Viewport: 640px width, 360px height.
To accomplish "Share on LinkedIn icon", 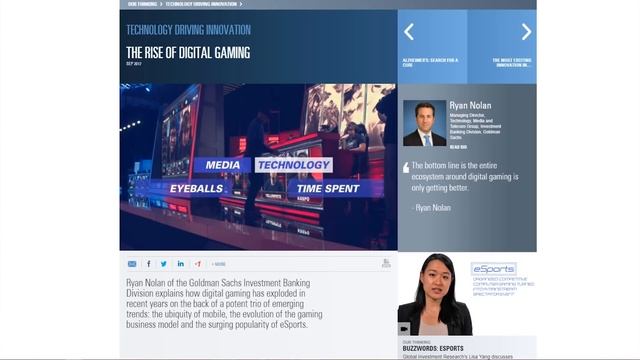I will 180,264.
